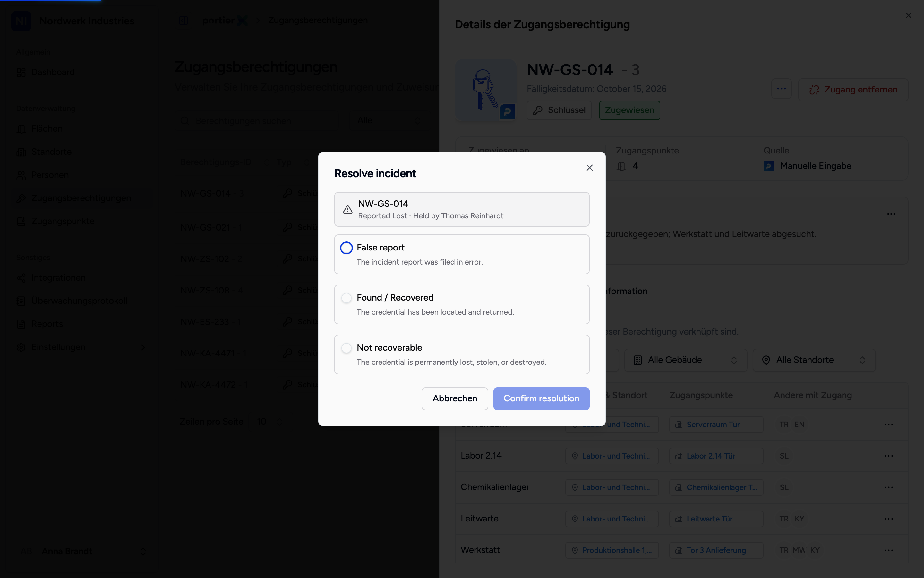Open row options for Labor 2.14
Image resolution: width=924 pixels, height=578 pixels.
pyautogui.click(x=888, y=456)
